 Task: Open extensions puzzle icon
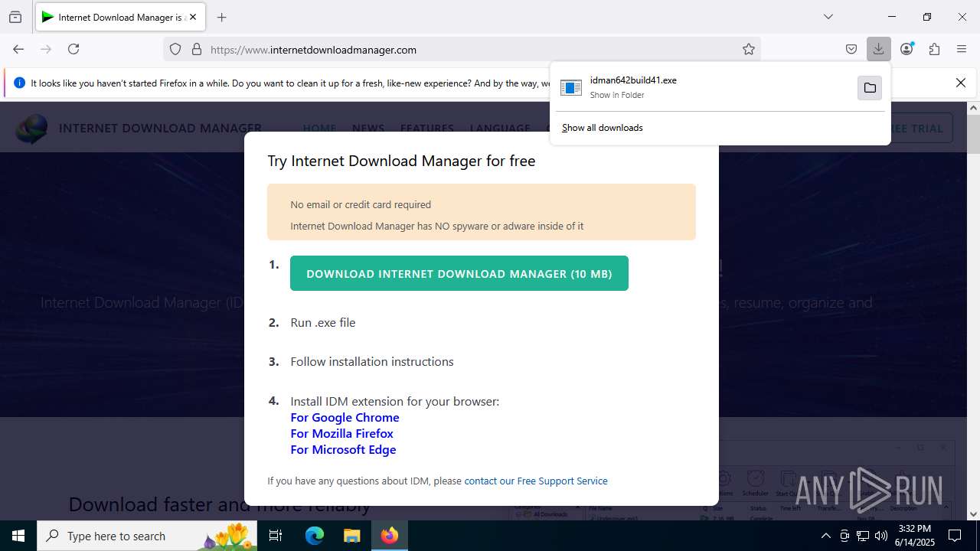click(x=934, y=49)
